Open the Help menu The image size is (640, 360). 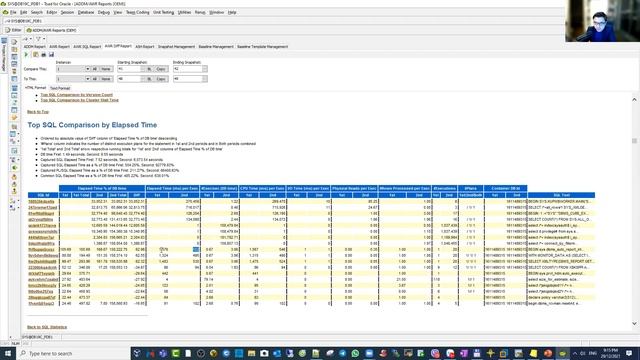pos(232,12)
